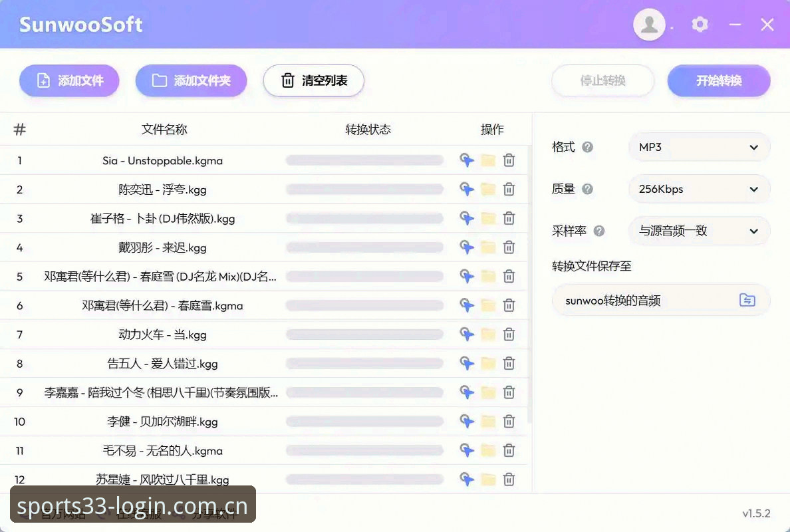The height and width of the screenshot is (532, 790).
Task: Click the convert icon for Sia - Unstoppable.kgma
Action: [467, 160]
